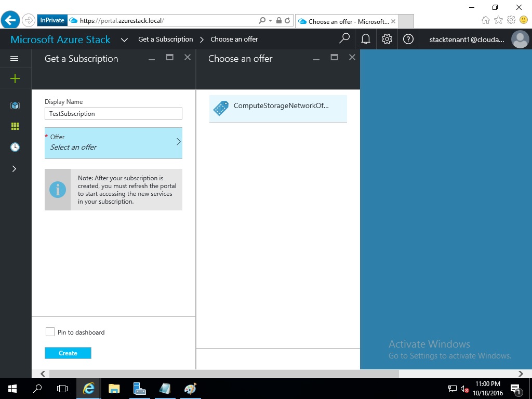Image resolution: width=532 pixels, height=399 pixels.
Task: Open the Paint palette icon on taskbar
Action: [190, 389]
